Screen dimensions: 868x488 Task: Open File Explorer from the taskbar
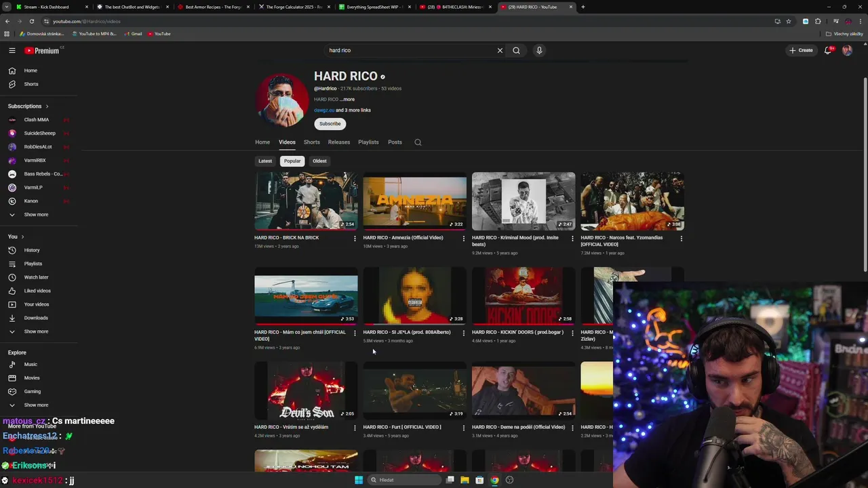click(465, 480)
